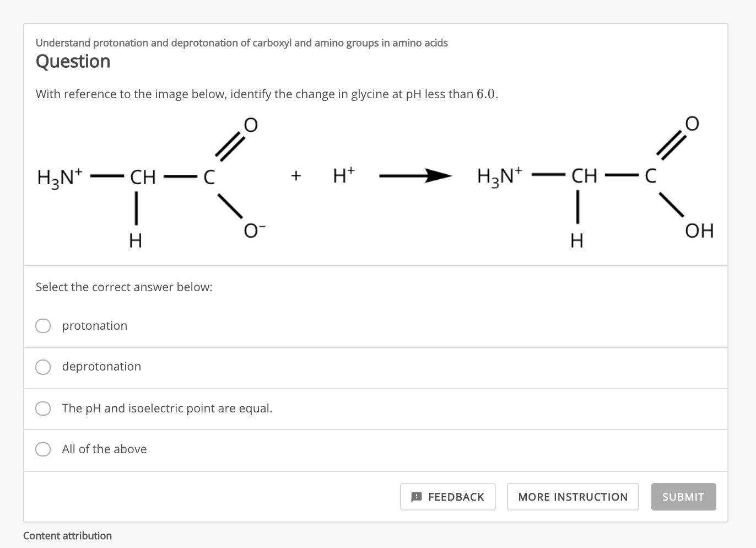
Task: Click the Select the correct answer prompt
Action: tap(123, 287)
